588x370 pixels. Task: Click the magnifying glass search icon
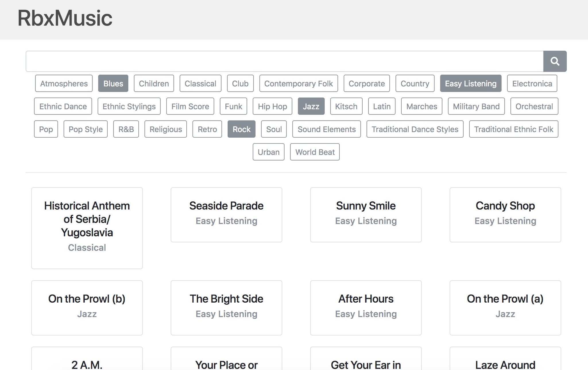[x=555, y=61]
